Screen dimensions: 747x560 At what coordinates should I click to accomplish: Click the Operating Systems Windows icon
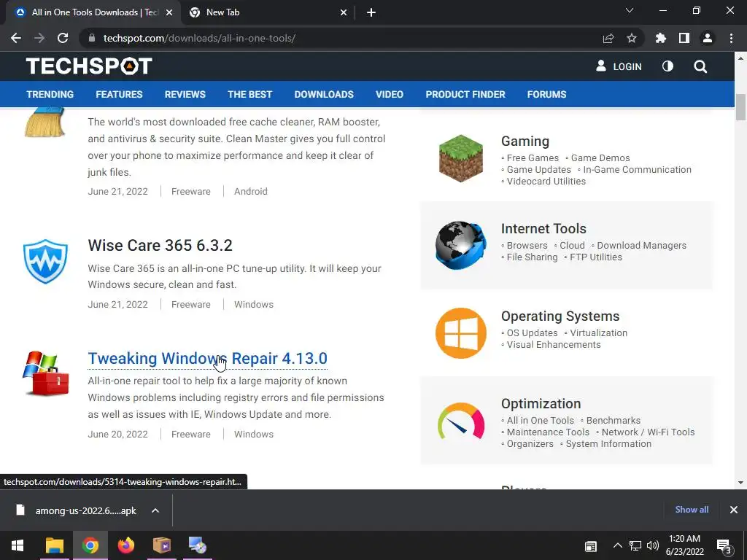coord(461,332)
